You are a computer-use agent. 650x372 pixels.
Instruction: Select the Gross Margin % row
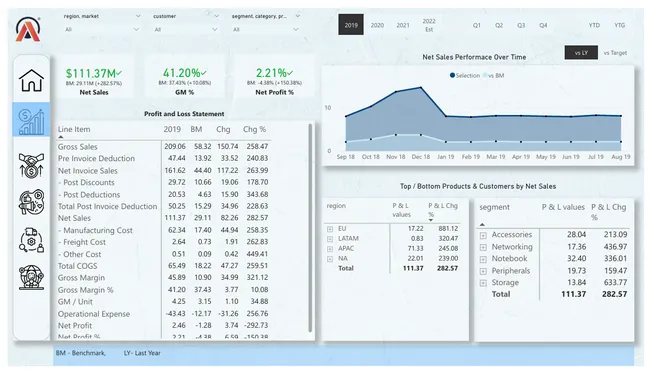click(163, 290)
